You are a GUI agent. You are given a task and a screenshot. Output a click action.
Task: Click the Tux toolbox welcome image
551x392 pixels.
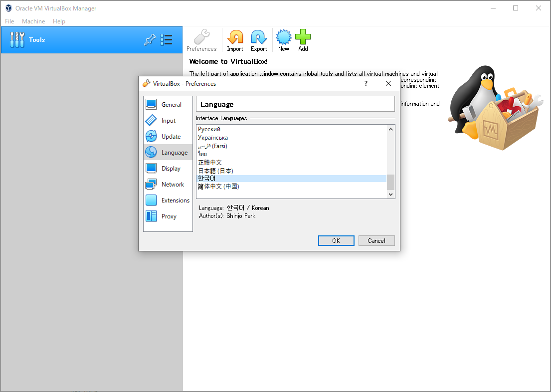(x=496, y=108)
